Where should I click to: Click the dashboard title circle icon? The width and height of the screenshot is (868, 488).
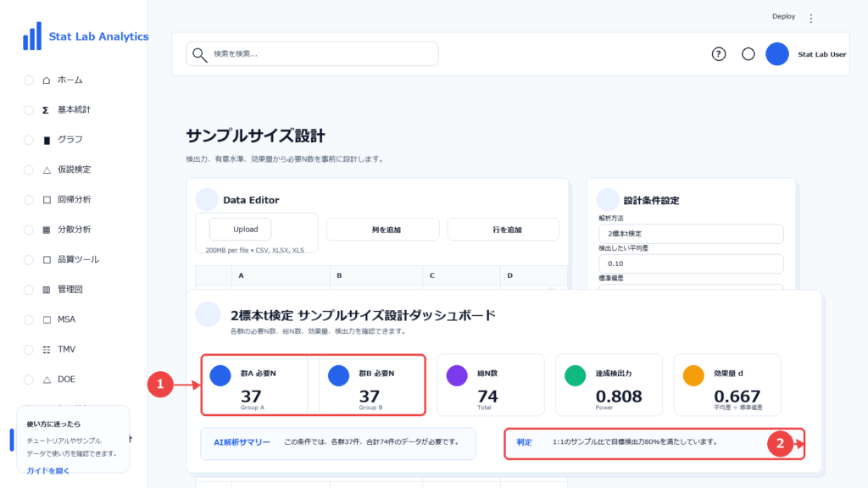(x=208, y=314)
